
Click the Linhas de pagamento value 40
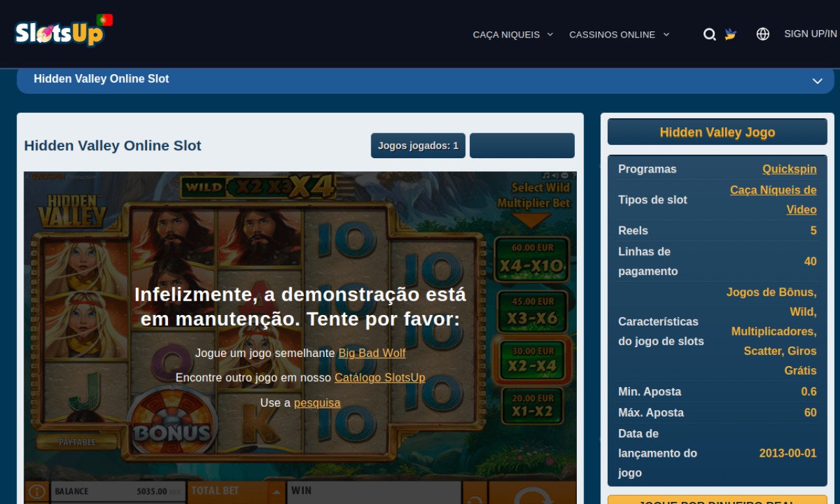point(810,262)
